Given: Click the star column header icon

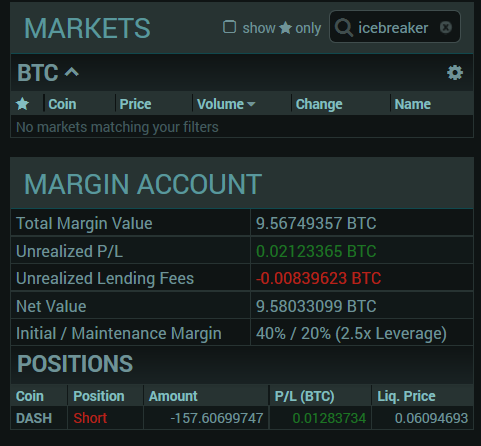Looking at the screenshot, I should 22,104.
